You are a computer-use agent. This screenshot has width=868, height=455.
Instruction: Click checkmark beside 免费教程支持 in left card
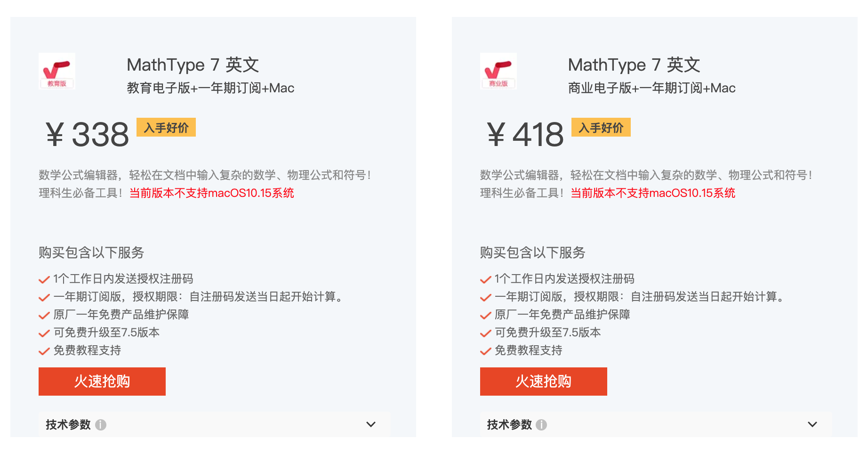point(44,351)
